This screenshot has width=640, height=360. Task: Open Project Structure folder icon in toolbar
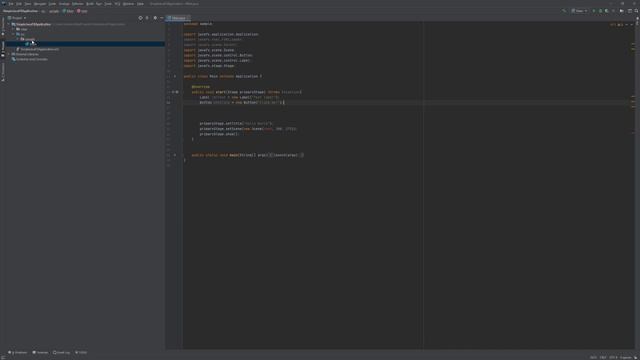click(622, 11)
